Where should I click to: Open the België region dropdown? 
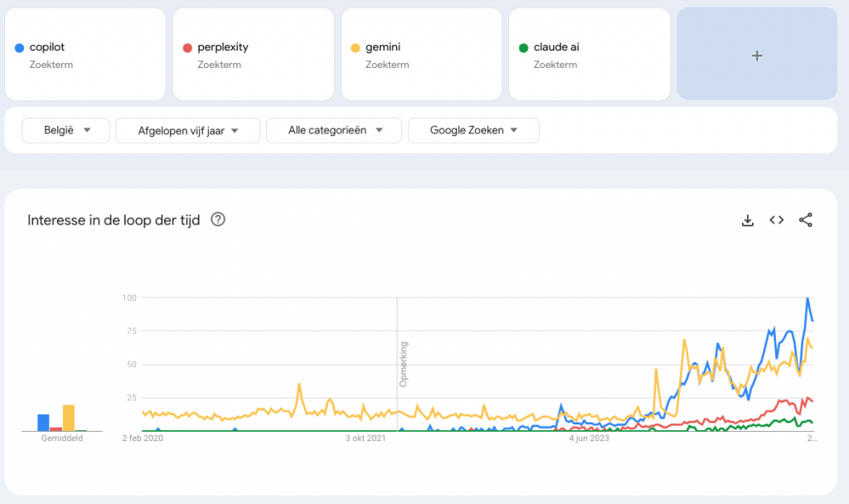pyautogui.click(x=65, y=130)
